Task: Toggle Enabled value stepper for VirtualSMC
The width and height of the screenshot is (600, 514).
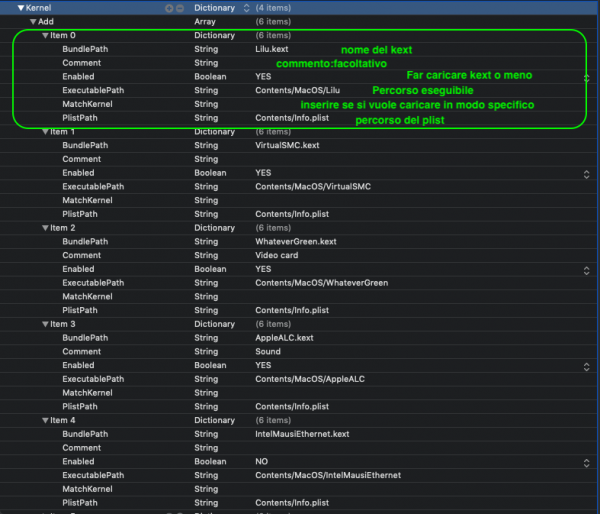Action: coord(586,175)
